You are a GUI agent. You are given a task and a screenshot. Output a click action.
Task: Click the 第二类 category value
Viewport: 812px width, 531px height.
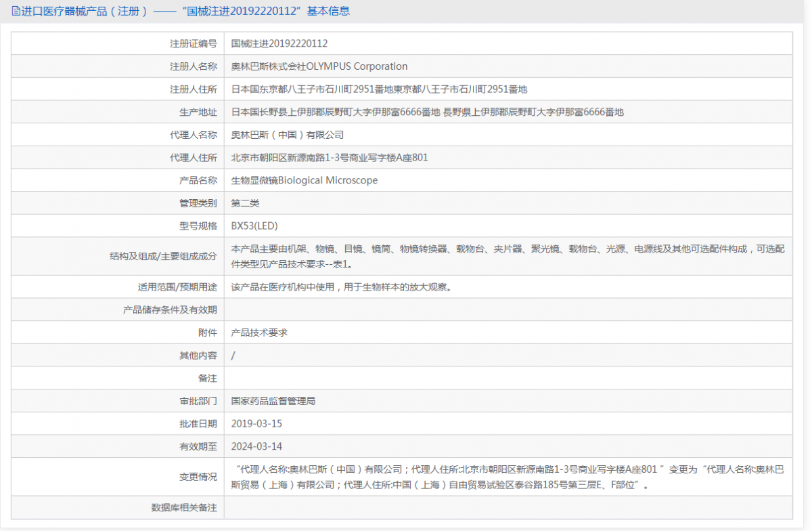coord(246,203)
